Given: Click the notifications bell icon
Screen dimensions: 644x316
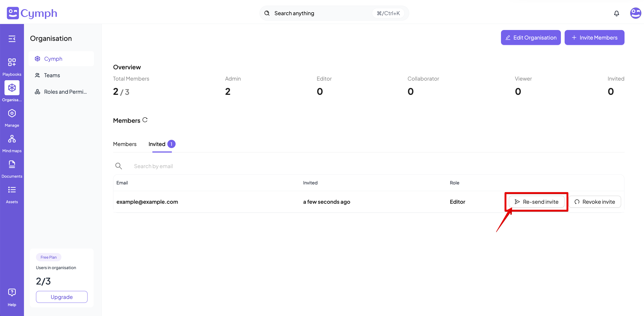Looking at the screenshot, I should [616, 13].
